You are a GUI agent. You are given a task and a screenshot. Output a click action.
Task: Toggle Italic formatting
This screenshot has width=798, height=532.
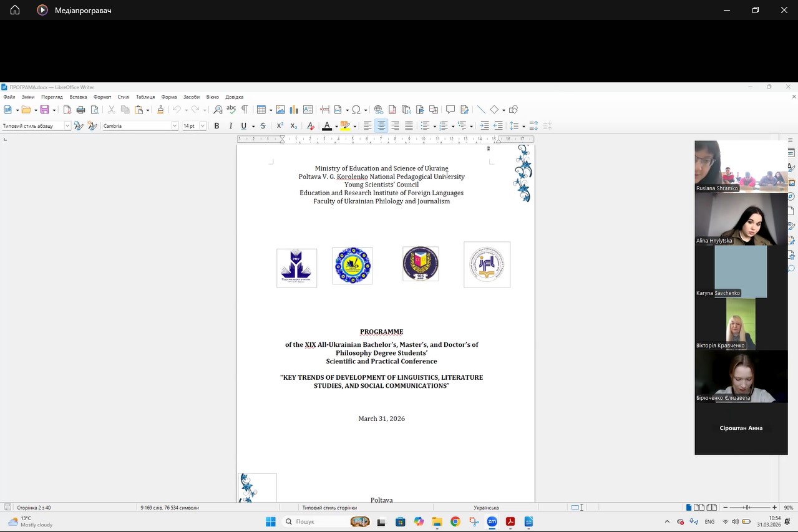pyautogui.click(x=230, y=126)
